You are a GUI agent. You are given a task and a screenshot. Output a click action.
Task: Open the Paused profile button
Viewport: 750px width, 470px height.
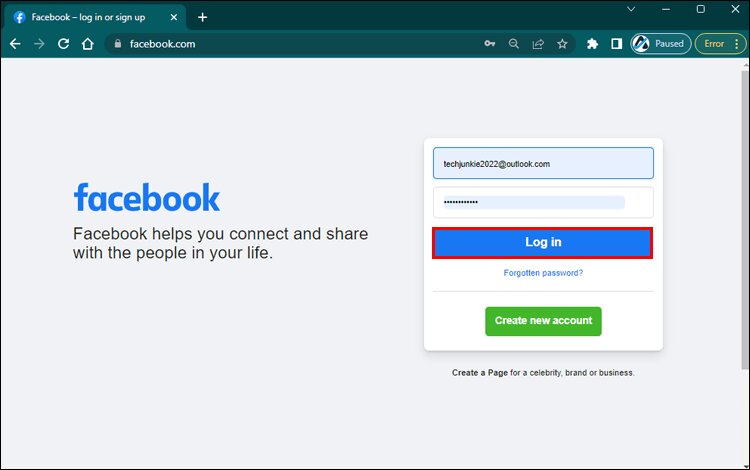pos(661,44)
